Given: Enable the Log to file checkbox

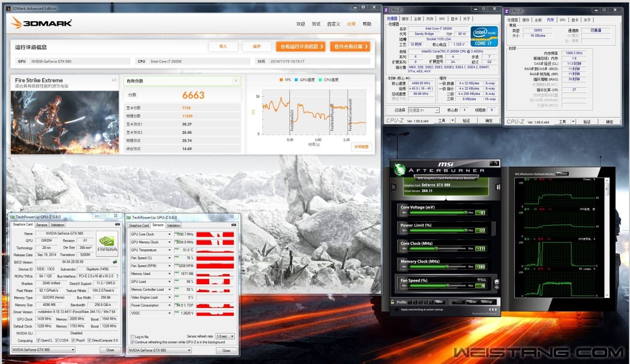Looking at the screenshot, I should [x=132, y=337].
